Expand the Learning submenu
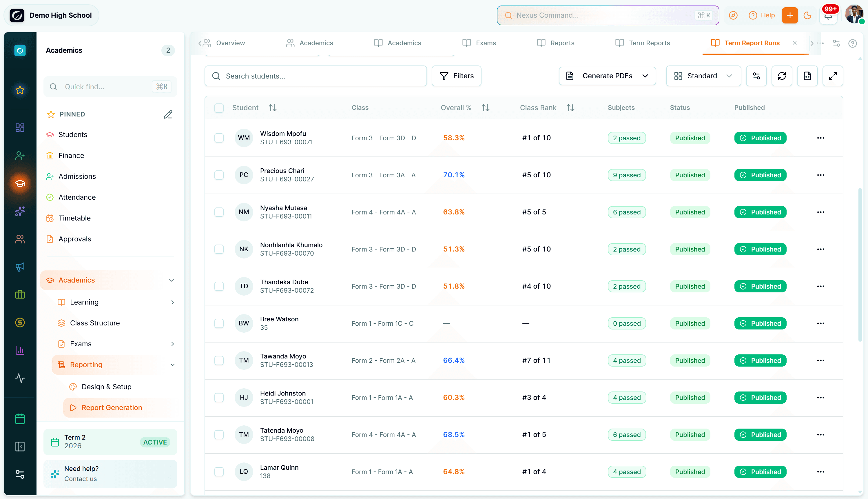Viewport: 868px width, 499px height. [172, 302]
